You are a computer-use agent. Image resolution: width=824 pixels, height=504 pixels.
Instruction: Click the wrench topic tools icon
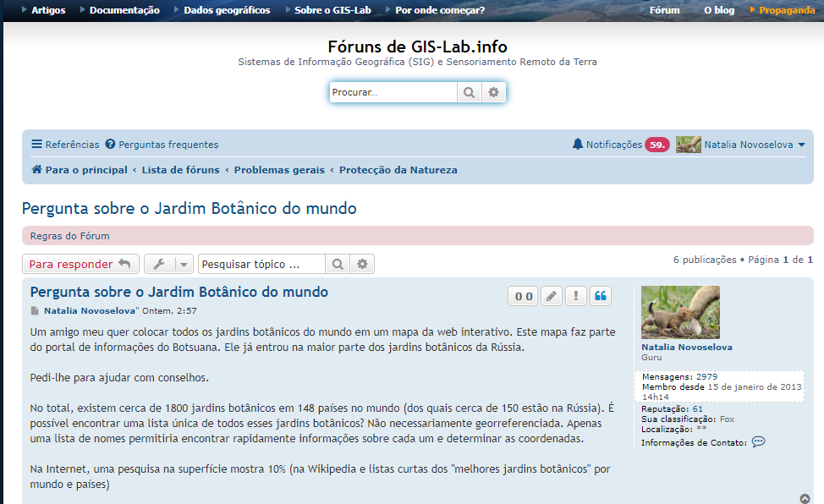click(x=159, y=264)
